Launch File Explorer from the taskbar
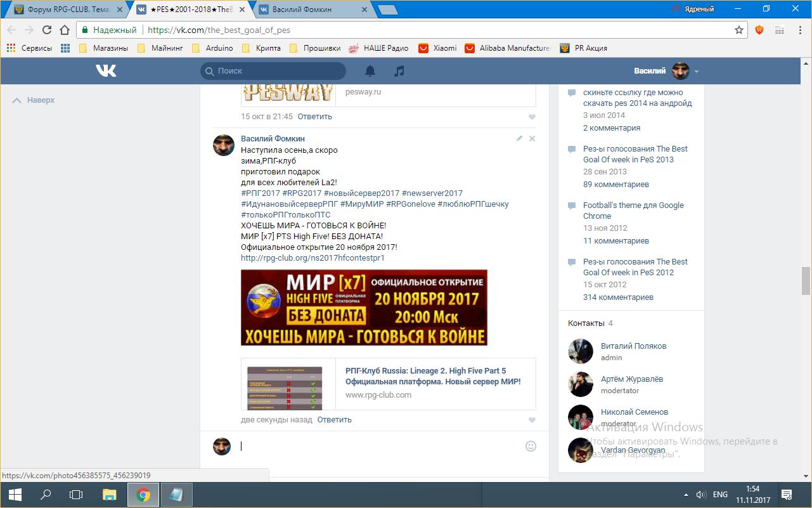This screenshot has height=508, width=812. click(110, 495)
